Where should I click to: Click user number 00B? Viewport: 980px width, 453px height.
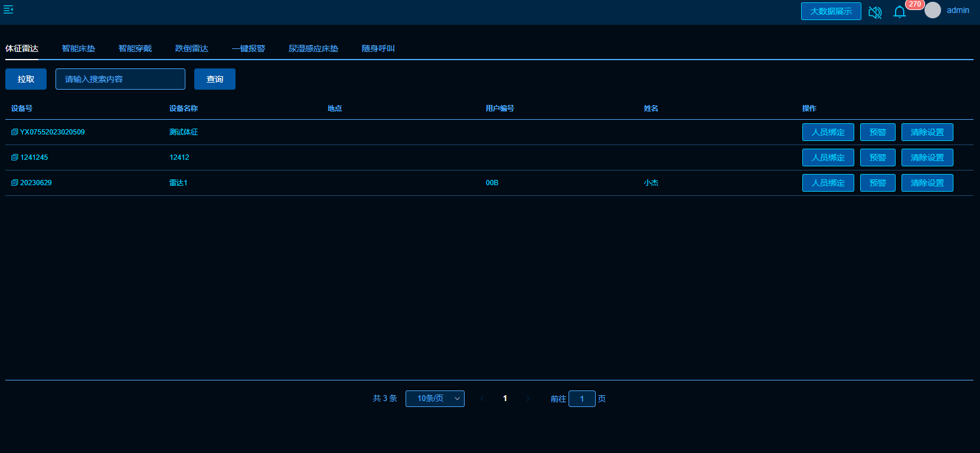pos(492,183)
